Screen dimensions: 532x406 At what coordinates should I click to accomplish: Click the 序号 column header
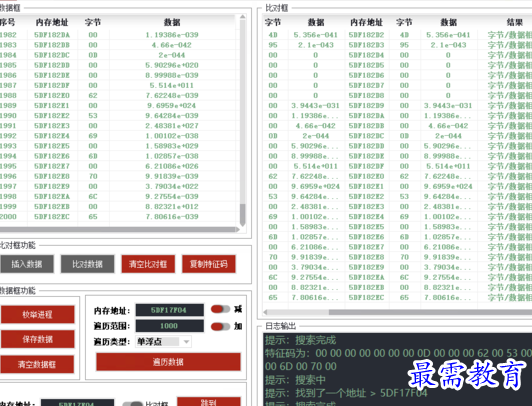pos(7,22)
